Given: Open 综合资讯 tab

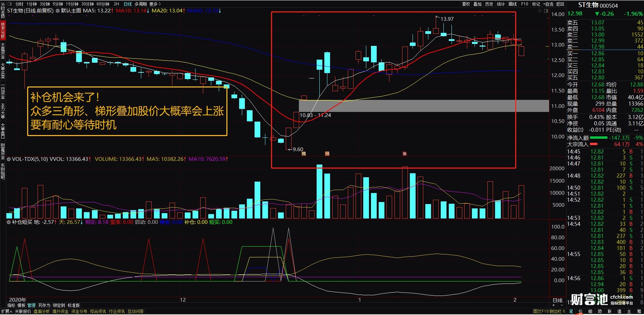Looking at the screenshot, I should tap(98, 311).
